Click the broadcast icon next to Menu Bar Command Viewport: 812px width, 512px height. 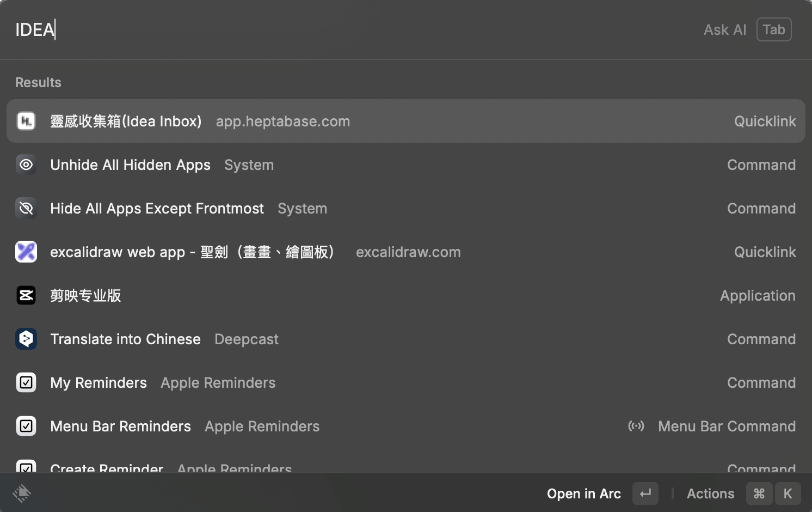point(636,426)
